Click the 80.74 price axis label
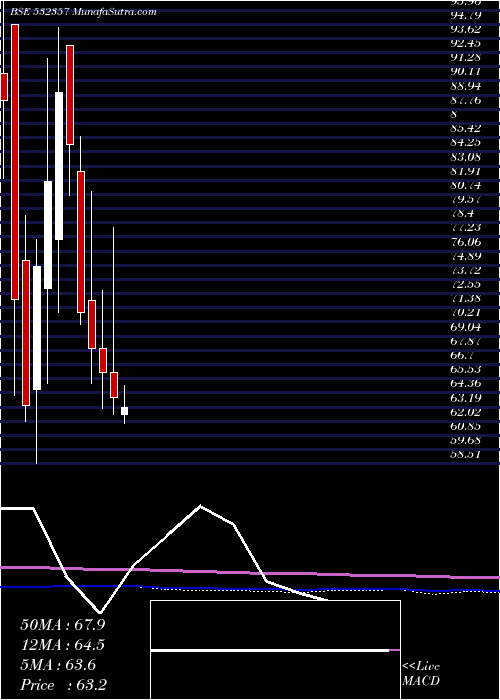The image size is (500, 700). (x=465, y=185)
